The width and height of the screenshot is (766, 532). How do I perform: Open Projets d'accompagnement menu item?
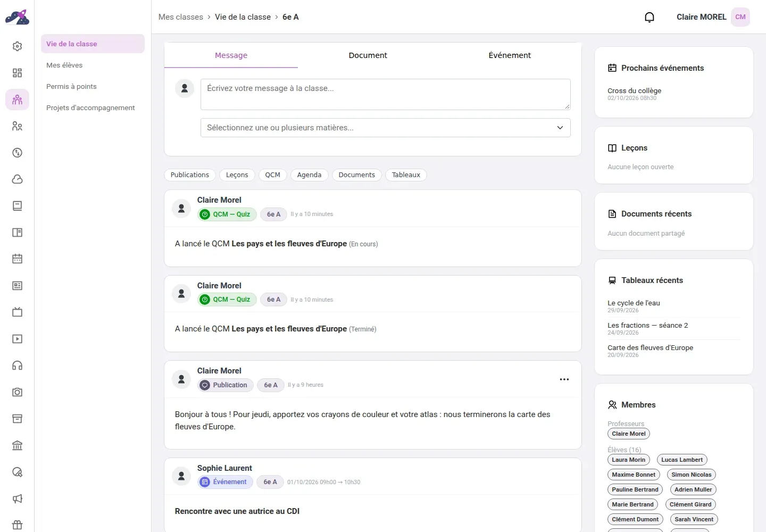[x=93, y=107]
